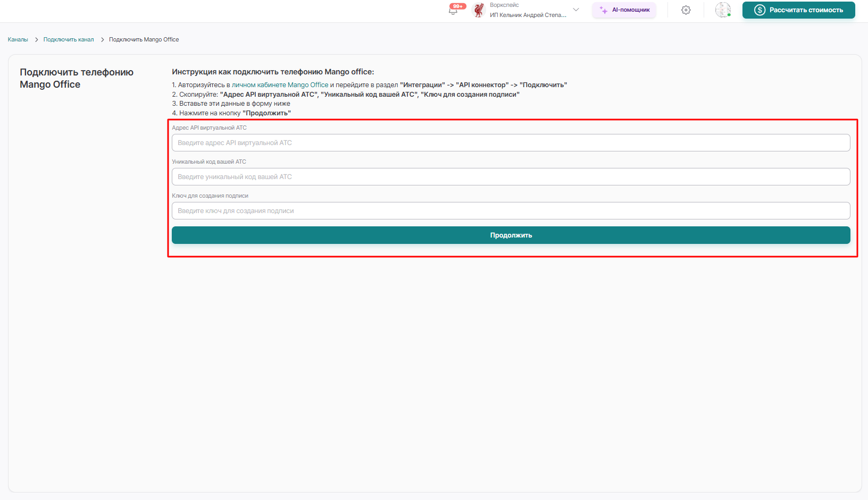Open the AI-помощник assistant
The height and width of the screenshot is (500, 868).
click(x=624, y=10)
